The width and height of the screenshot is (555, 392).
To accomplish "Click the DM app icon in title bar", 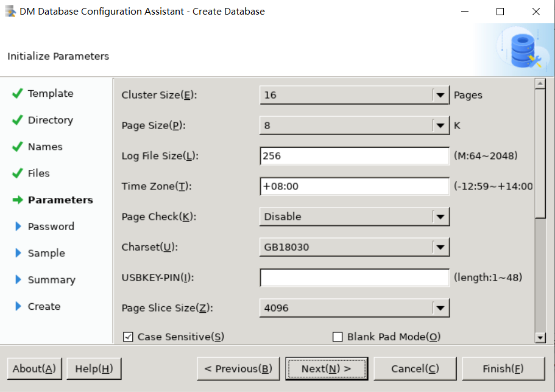I will 10,11.
